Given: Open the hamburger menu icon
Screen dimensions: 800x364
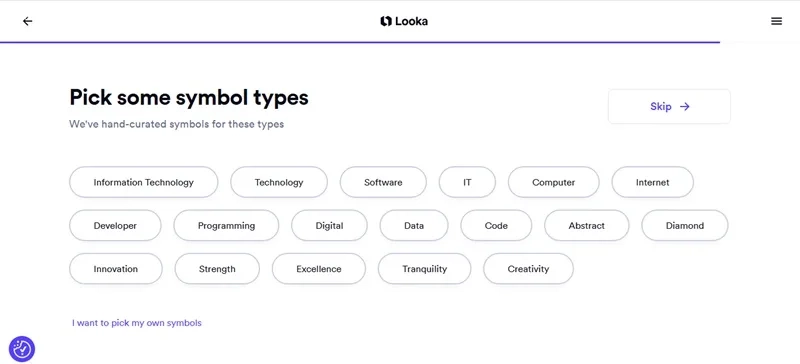Looking at the screenshot, I should [776, 21].
